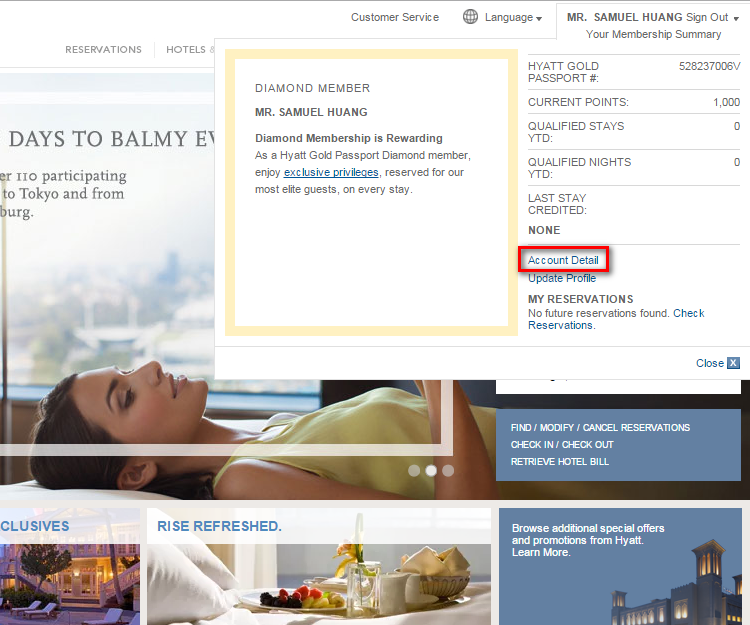Click the Check Reservations link
The width and height of the screenshot is (750, 625).
[x=688, y=314]
